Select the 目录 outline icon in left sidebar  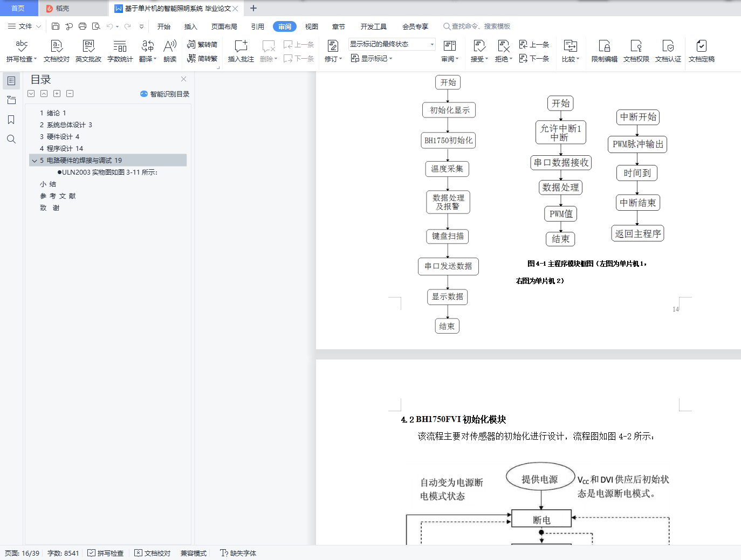[11, 81]
